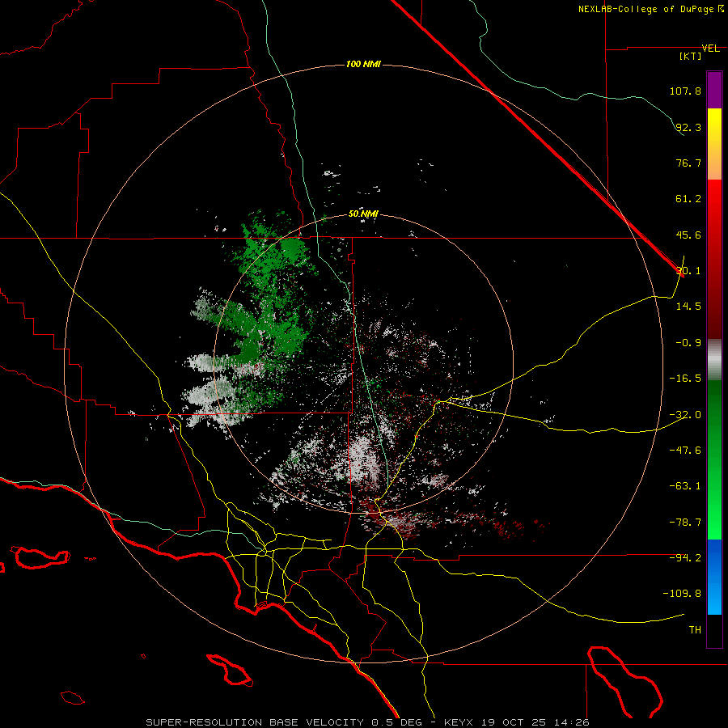Click the gray near-zero segment of color bar
Screen dimensions: 728x728
[x=714, y=360]
